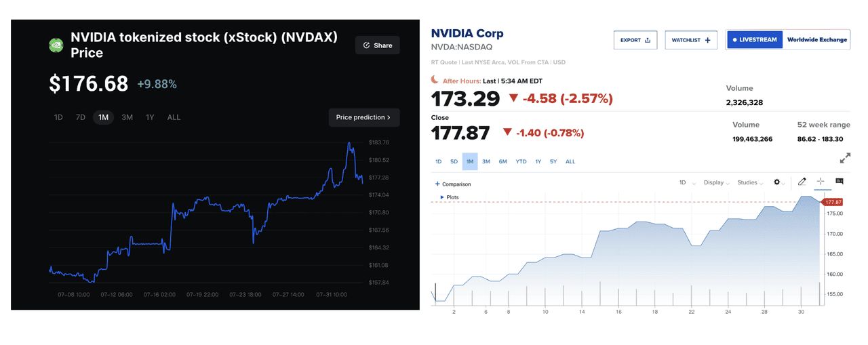Switch NVDA chart to YTD range
Viewport: 868px width, 345px height.
click(x=521, y=161)
